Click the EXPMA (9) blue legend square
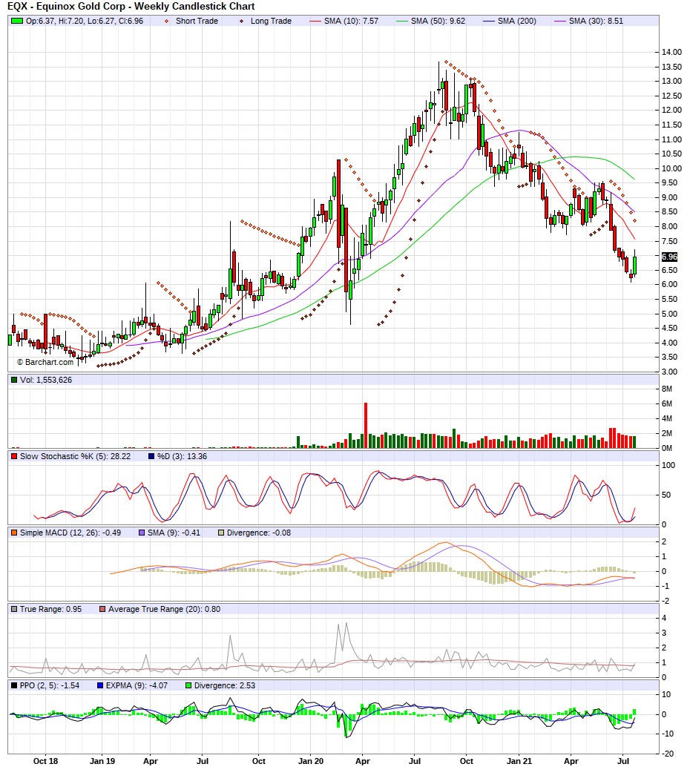This screenshot has width=690, height=784. click(x=100, y=685)
